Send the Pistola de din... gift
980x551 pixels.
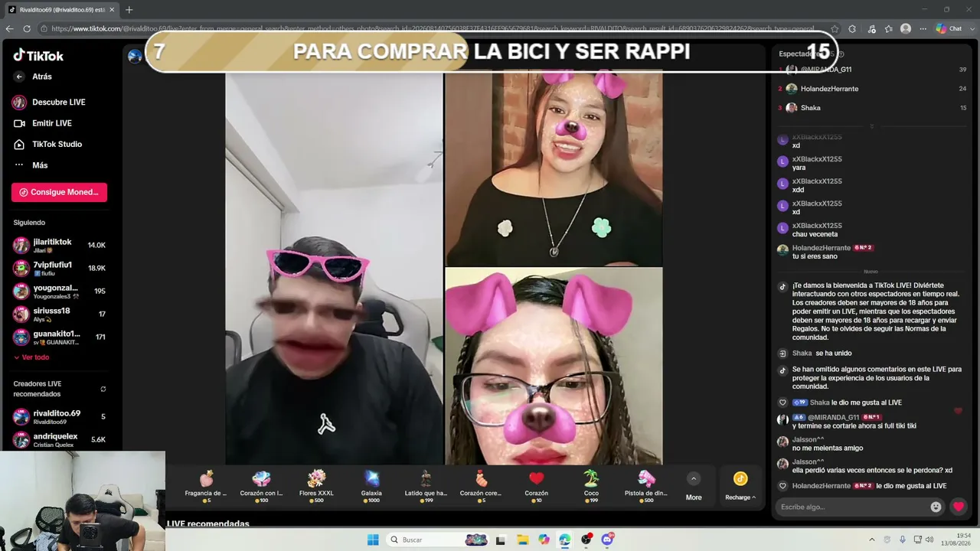(x=646, y=486)
